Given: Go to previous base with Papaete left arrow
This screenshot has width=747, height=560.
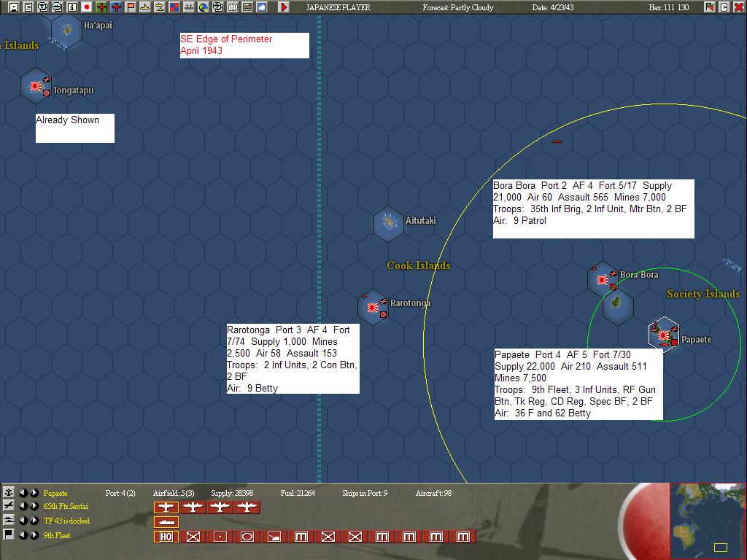Looking at the screenshot, I should point(23,492).
